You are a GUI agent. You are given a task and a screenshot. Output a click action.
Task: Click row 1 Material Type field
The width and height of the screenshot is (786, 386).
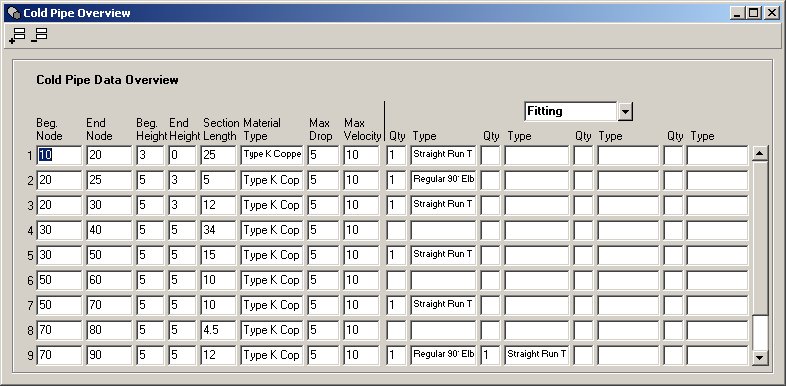coord(272,155)
